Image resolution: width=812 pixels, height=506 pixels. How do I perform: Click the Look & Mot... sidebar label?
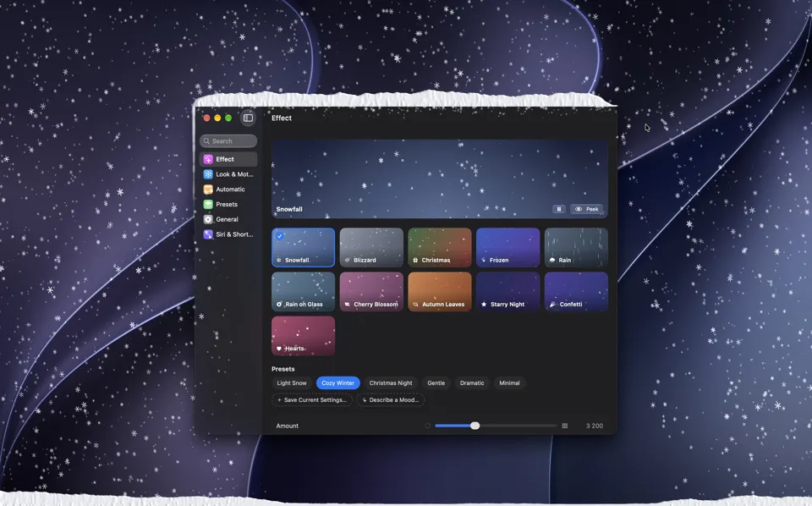[x=234, y=174]
